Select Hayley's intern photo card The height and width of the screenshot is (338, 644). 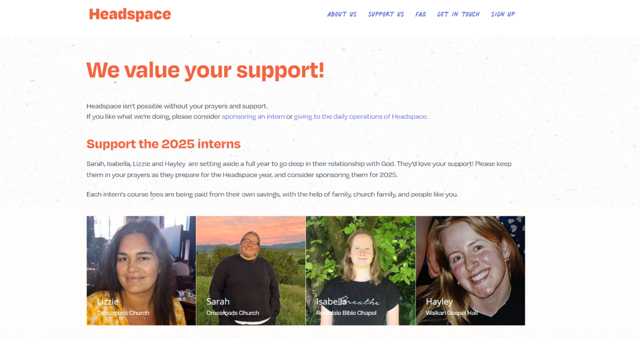click(471, 270)
